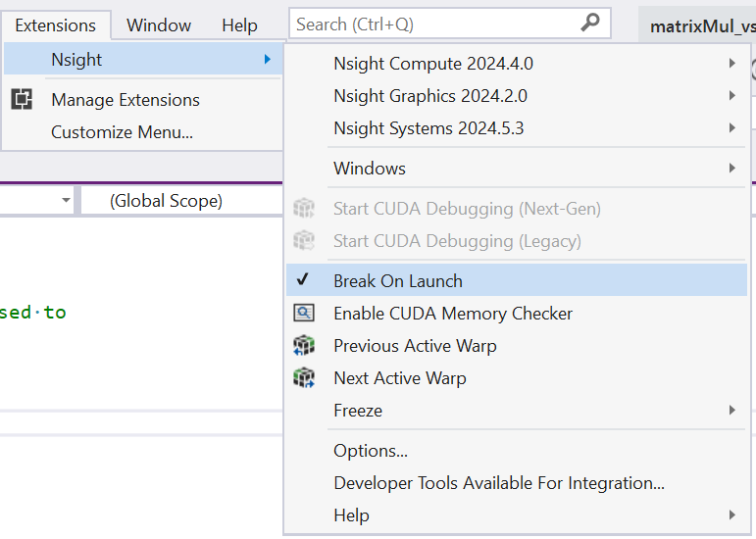Open the Nsight Help submenu

pyautogui.click(x=517, y=514)
